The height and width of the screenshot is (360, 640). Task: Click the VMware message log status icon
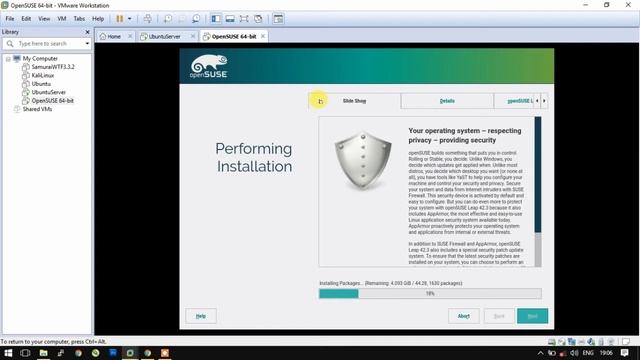click(x=626, y=342)
